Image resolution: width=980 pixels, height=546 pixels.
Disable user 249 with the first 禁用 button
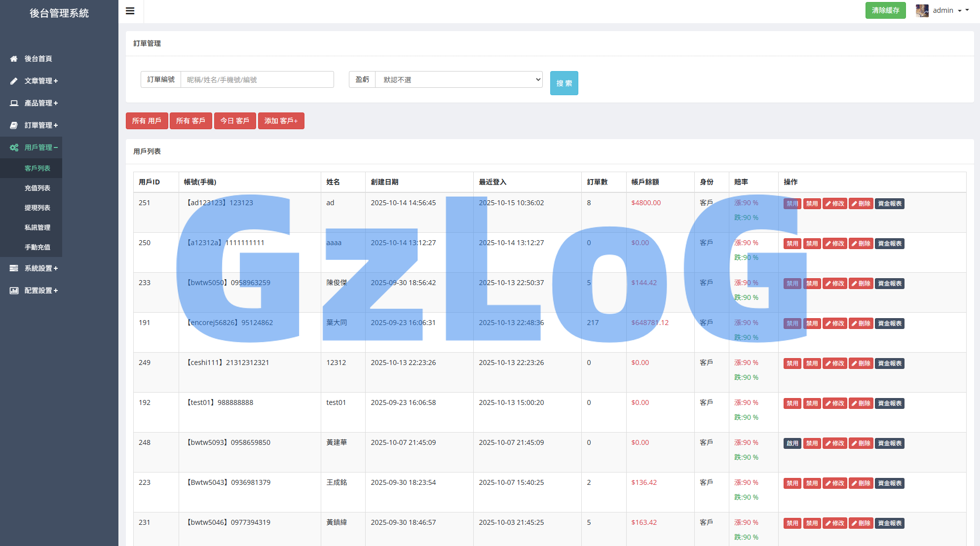pos(792,364)
